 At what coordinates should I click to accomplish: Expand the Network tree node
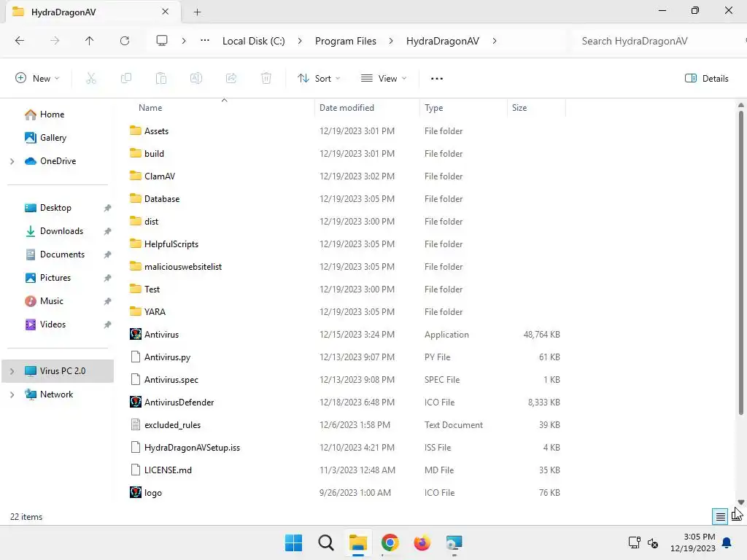coord(12,394)
